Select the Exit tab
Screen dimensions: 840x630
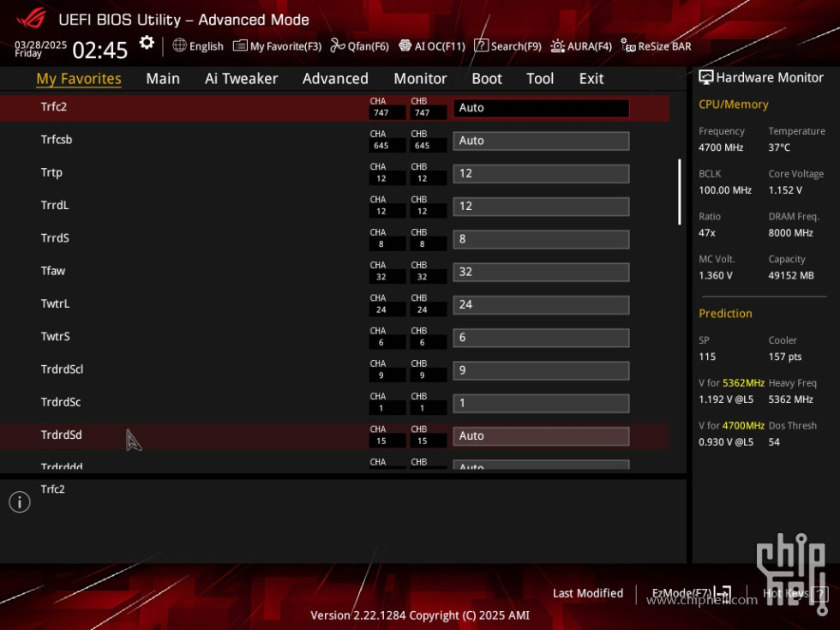coord(591,79)
